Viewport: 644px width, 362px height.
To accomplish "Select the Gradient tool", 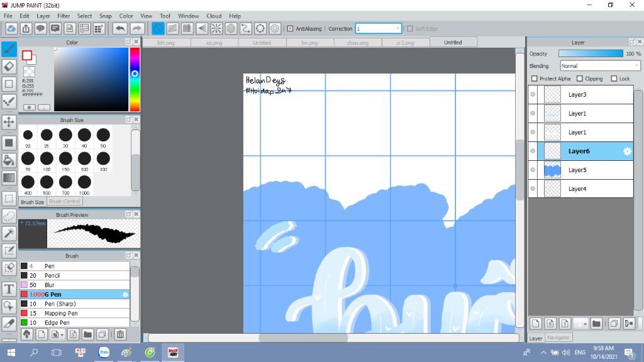I will (x=9, y=178).
